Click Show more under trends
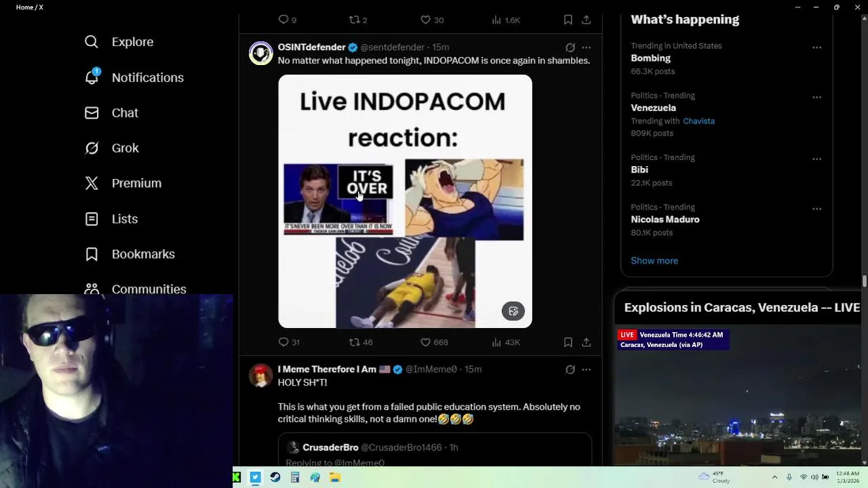The width and height of the screenshot is (868, 488). coord(654,260)
